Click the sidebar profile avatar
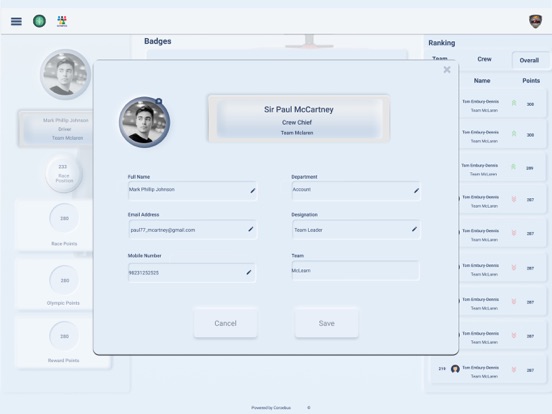 click(65, 74)
